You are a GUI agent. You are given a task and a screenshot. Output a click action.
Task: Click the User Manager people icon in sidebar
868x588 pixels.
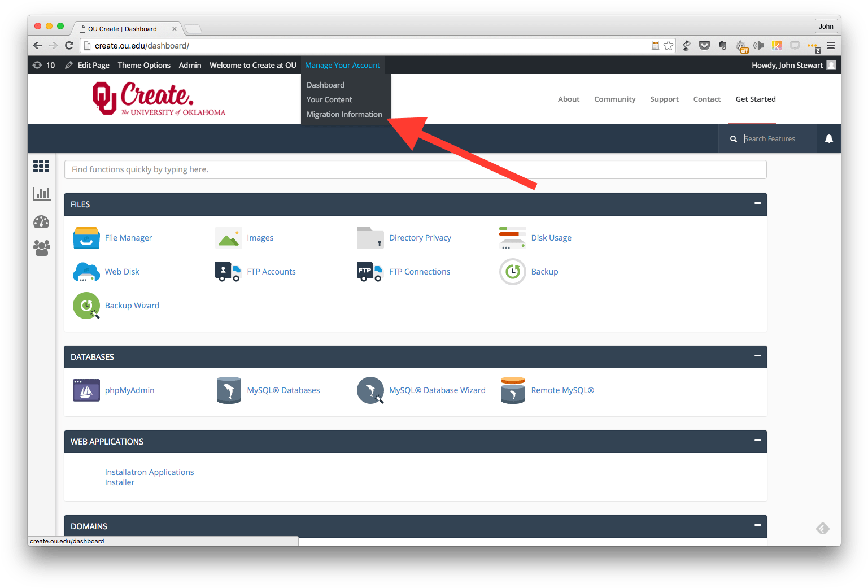[x=41, y=247]
